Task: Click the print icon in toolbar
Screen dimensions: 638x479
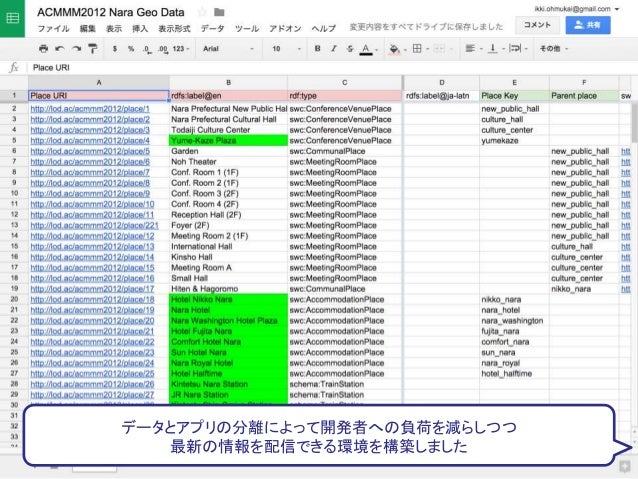Action: tap(43, 47)
